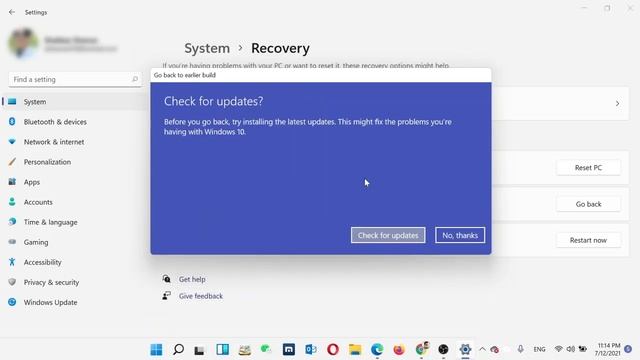Open taskbar Search
The width and height of the screenshot is (640, 360).
[178, 349]
